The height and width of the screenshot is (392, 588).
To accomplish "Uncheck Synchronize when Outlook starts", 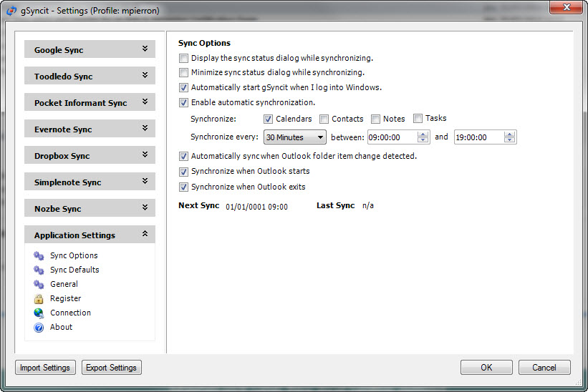I will 183,172.
